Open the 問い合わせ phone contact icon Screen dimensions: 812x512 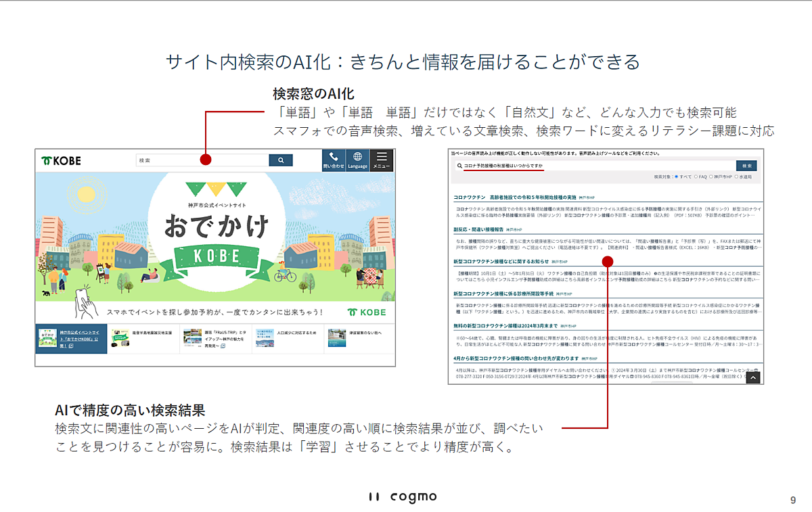pyautogui.click(x=334, y=160)
